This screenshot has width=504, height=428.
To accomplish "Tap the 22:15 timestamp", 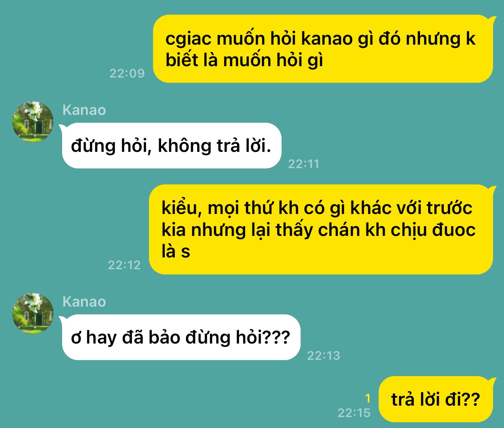I will (354, 413).
